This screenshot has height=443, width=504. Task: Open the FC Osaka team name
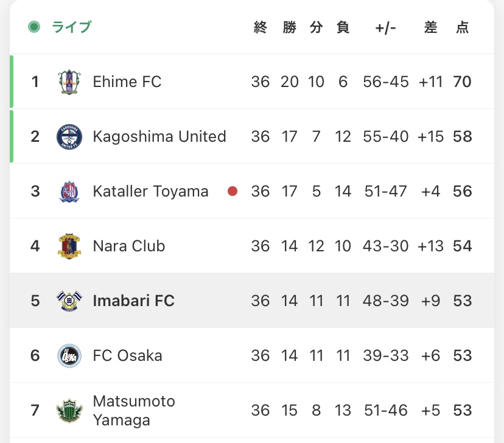[127, 355]
